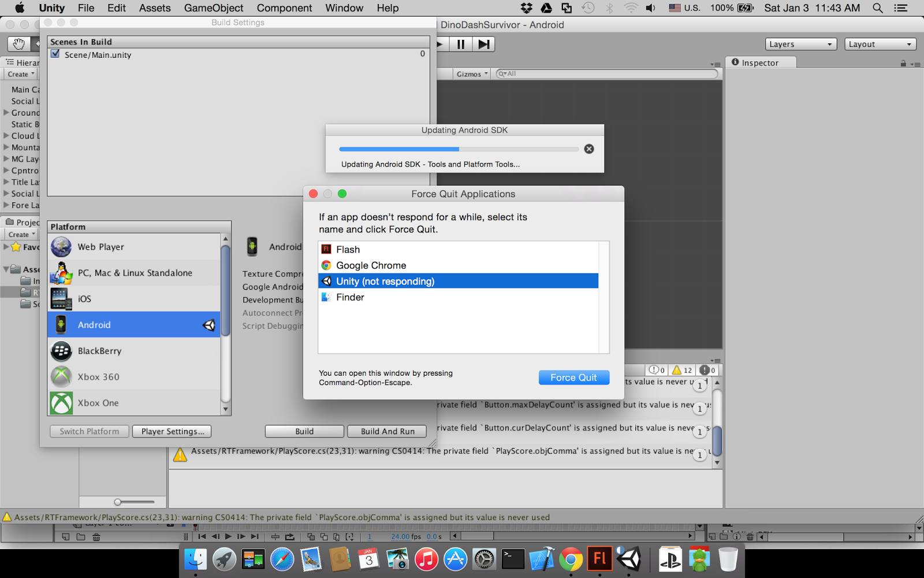Screen dimensions: 924x578
Task: Open the Unity application menu
Action: [x=51, y=8]
